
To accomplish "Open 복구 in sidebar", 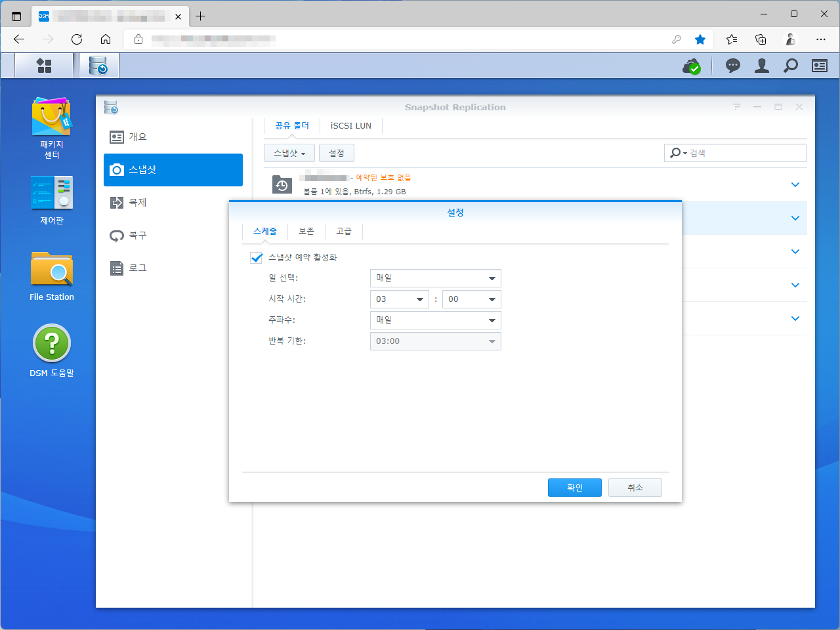I will [x=173, y=236].
